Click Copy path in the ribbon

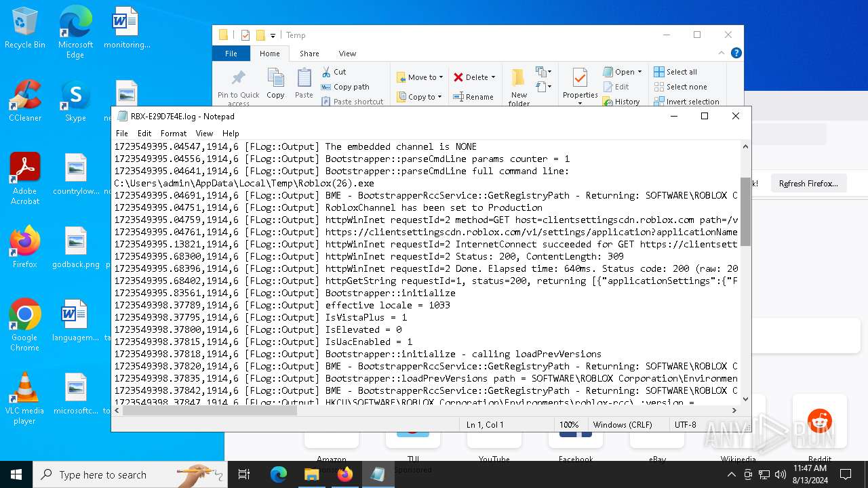345,87
